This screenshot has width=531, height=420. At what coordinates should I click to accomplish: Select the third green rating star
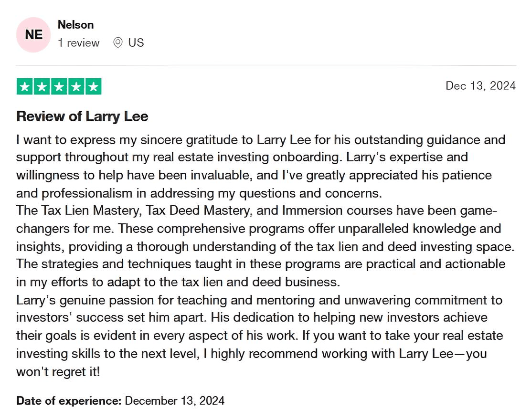pos(59,86)
